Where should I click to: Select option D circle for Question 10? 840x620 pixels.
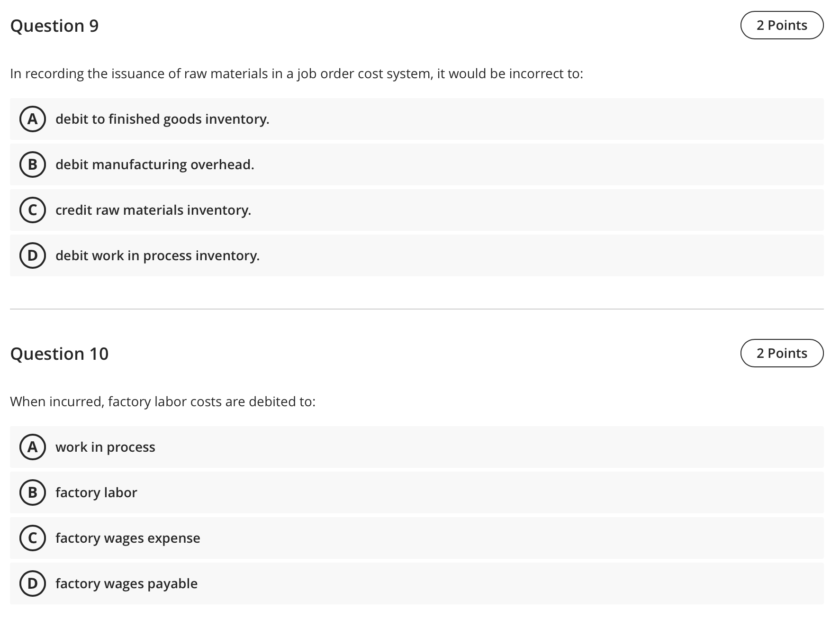point(32,584)
